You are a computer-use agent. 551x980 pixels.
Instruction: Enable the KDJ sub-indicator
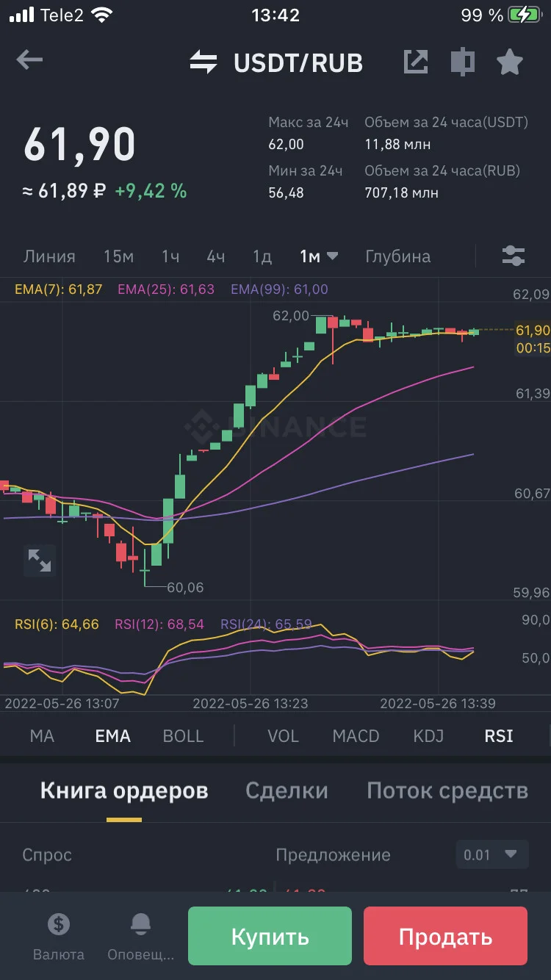(x=428, y=736)
